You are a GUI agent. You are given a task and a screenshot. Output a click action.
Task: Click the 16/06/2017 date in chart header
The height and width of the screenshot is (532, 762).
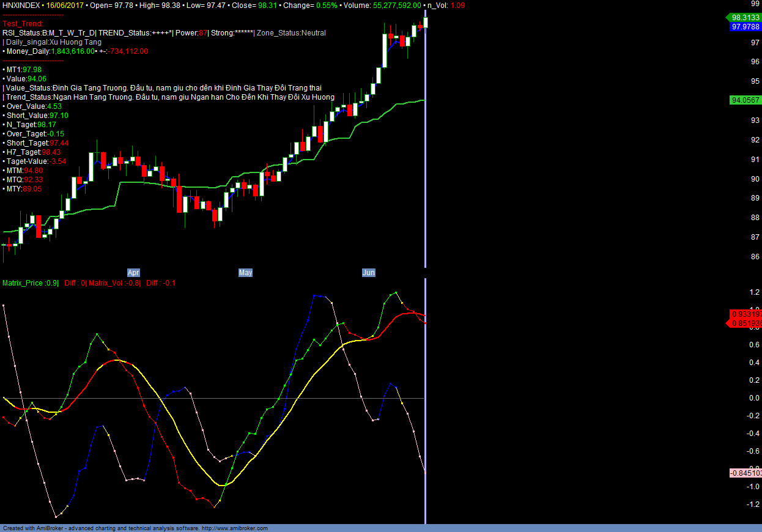(65, 5)
